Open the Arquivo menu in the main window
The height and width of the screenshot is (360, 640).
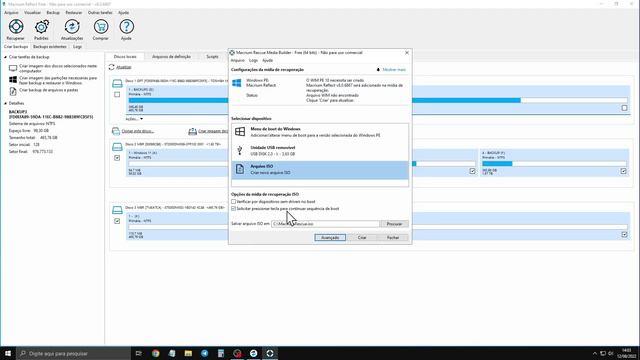11,13
